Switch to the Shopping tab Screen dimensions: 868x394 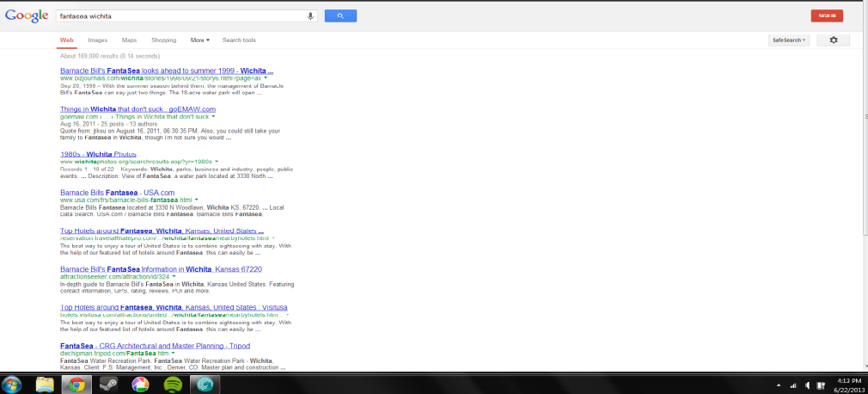(x=164, y=40)
